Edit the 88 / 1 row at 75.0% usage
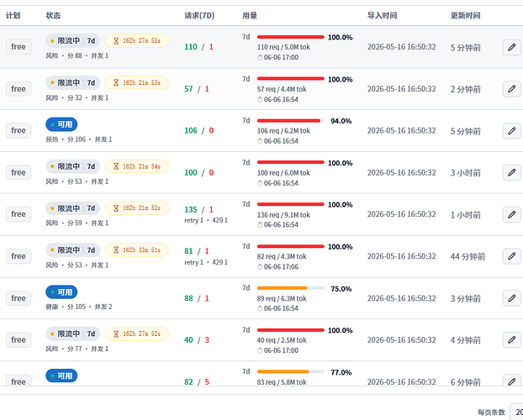Image resolution: width=523 pixels, height=420 pixels. pyautogui.click(x=512, y=298)
